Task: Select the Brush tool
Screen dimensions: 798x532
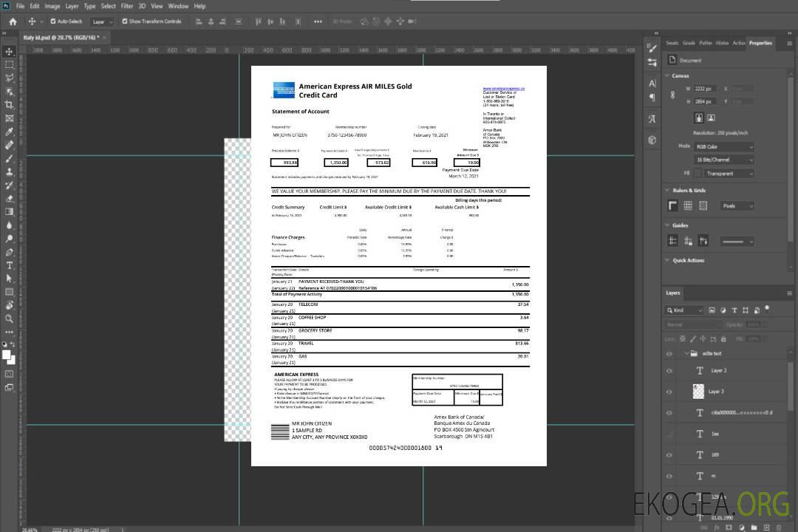Action: pos(9,159)
